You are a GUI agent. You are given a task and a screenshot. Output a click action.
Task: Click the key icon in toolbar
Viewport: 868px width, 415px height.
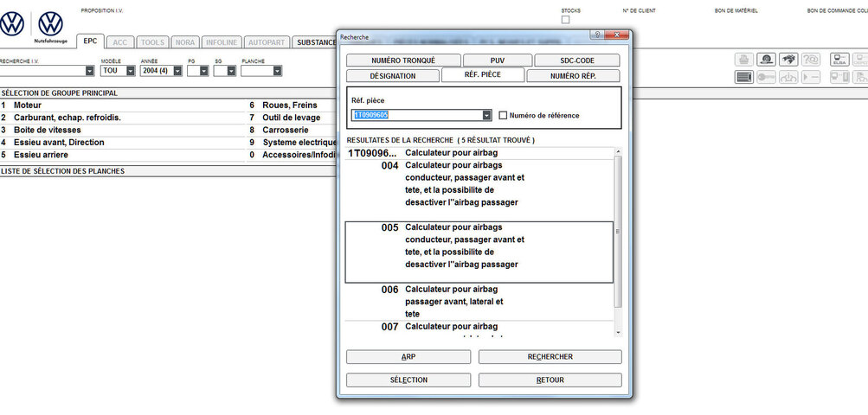pos(766,77)
